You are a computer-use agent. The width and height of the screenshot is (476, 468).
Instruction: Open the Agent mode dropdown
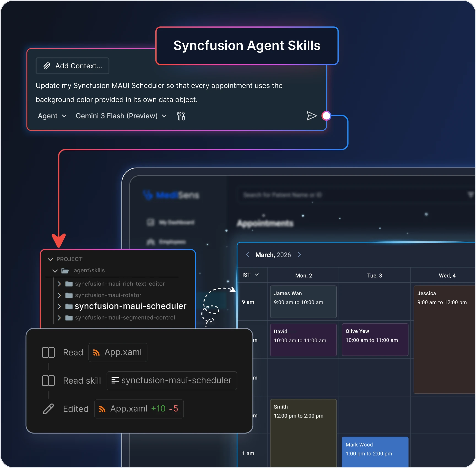click(x=52, y=116)
